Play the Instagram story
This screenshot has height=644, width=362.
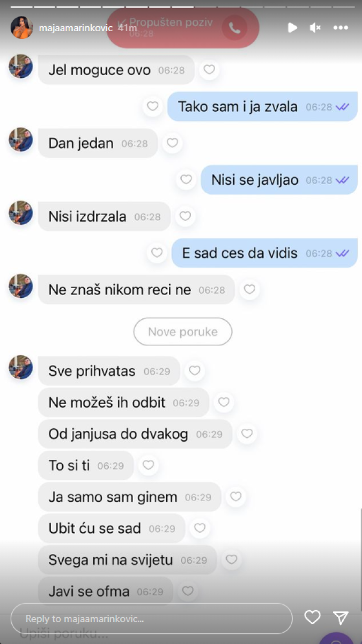coord(292,27)
